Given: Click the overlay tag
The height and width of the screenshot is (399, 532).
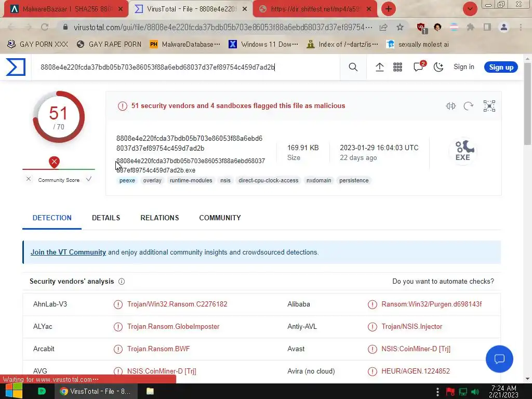Looking at the screenshot, I should [x=152, y=180].
